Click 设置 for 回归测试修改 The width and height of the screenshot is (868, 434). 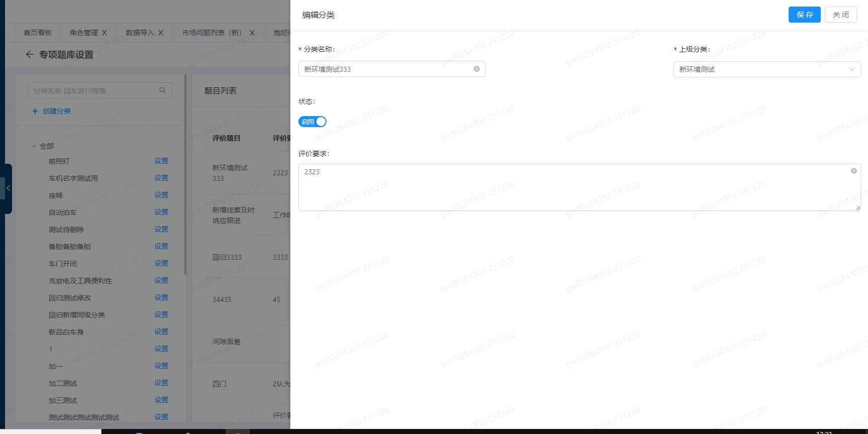coord(161,297)
